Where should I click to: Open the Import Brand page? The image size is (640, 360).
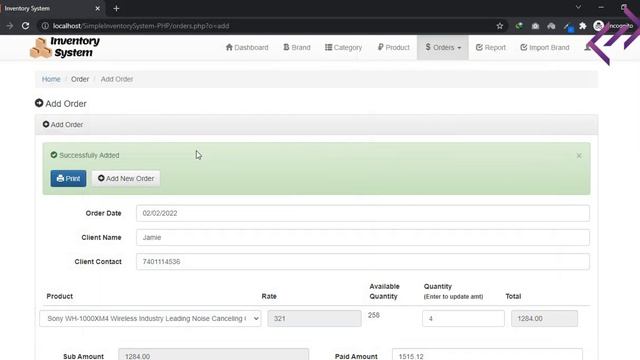coord(544,47)
